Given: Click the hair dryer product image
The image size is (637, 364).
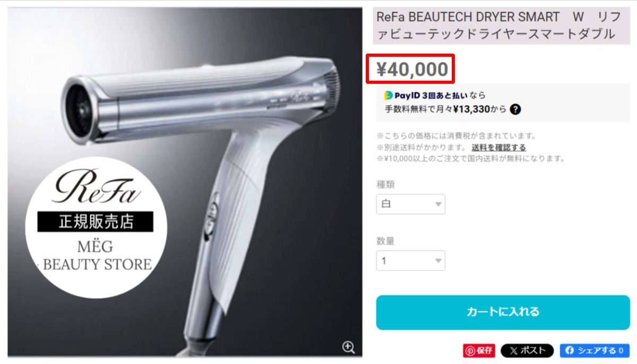Looking at the screenshot, I should point(185,182).
